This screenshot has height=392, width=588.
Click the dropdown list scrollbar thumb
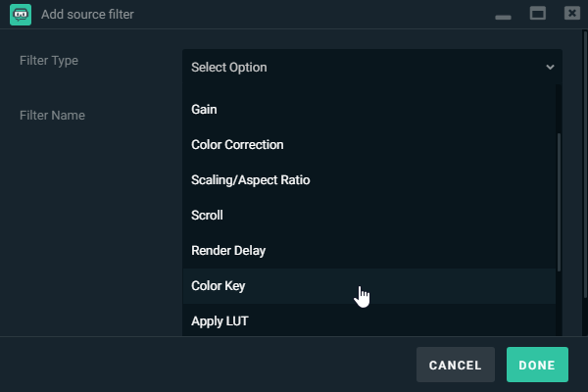[x=560, y=201]
